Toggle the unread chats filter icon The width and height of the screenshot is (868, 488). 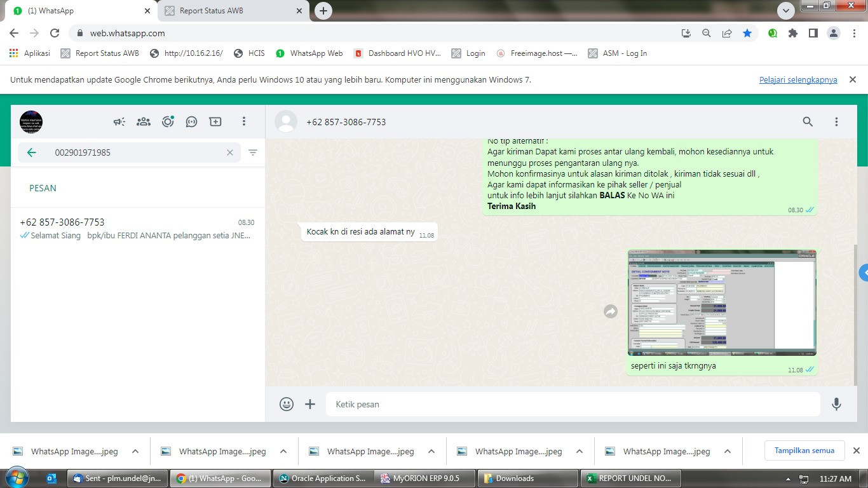pyautogui.click(x=253, y=152)
